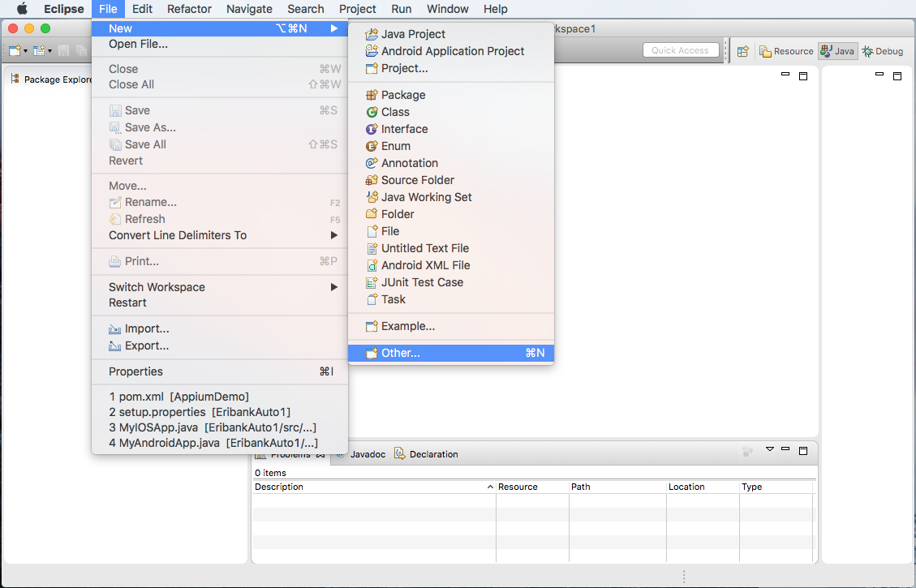Select Folder in the New submenu
This screenshot has height=588, width=916.
click(x=451, y=214)
